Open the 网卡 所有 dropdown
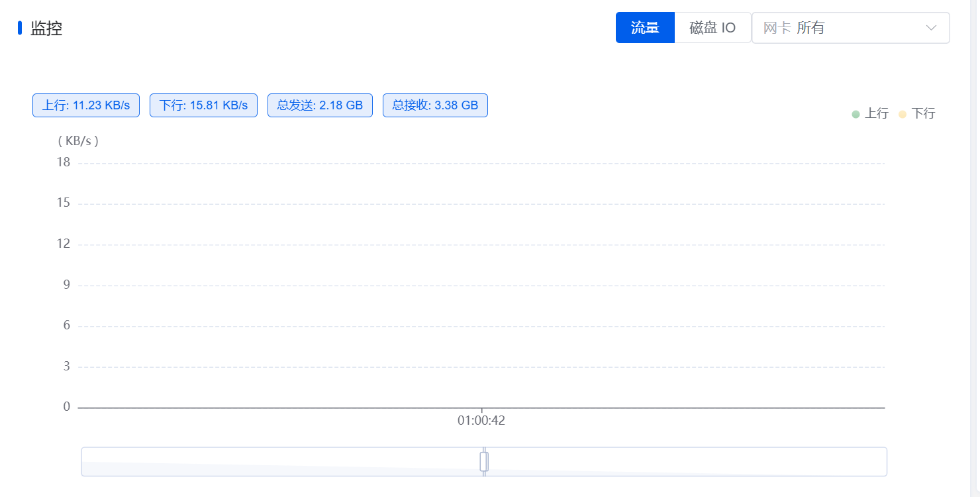980x497 pixels. [850, 28]
